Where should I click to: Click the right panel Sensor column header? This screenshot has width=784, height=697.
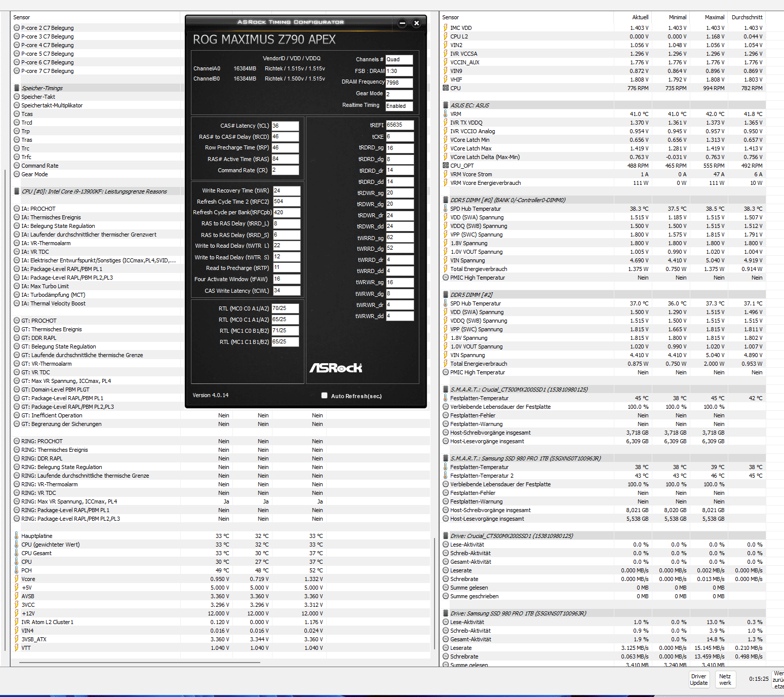click(x=450, y=17)
